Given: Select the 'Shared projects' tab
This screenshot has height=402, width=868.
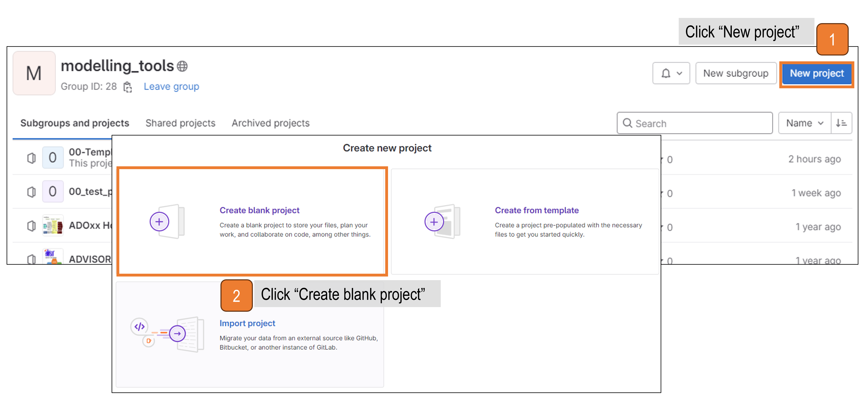Looking at the screenshot, I should click(x=180, y=123).
